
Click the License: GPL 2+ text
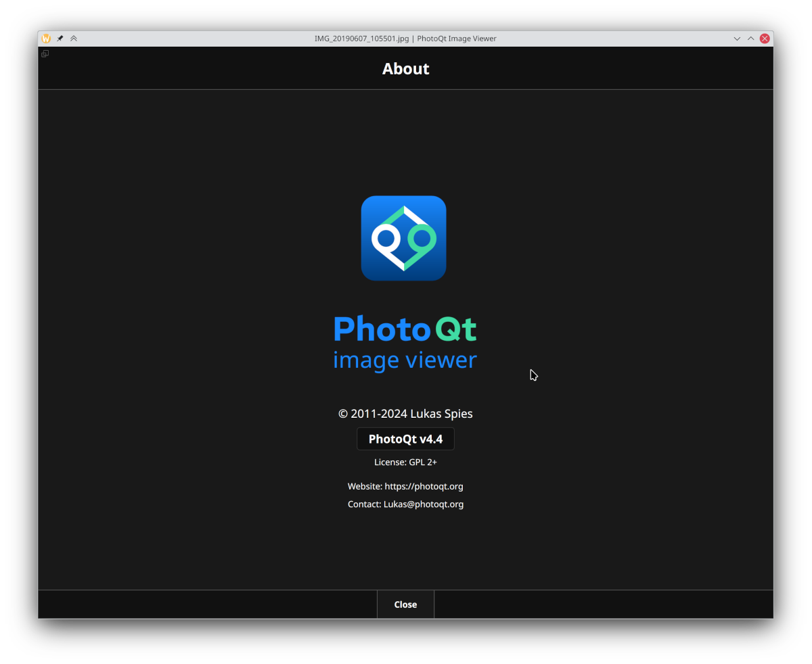(x=405, y=463)
